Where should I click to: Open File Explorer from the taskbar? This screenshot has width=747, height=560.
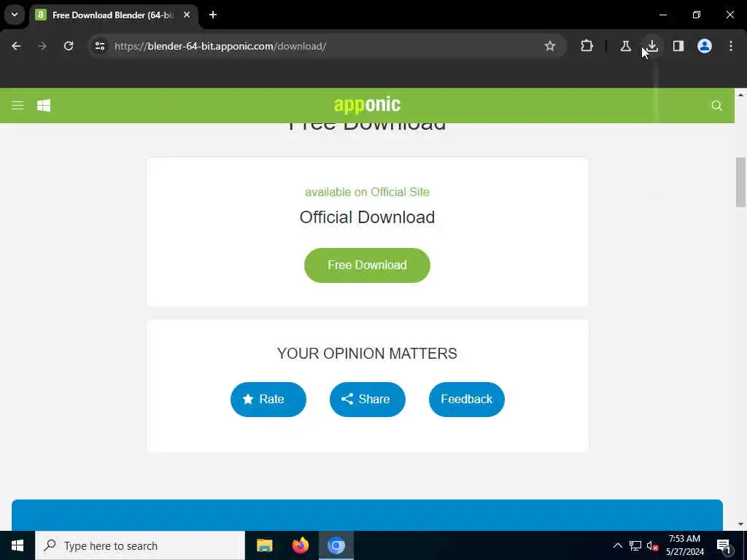[264, 545]
